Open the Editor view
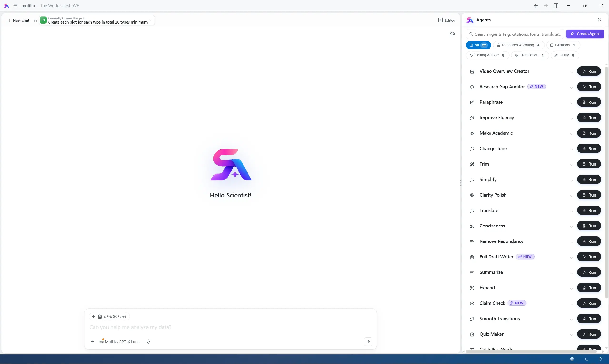 click(446, 20)
